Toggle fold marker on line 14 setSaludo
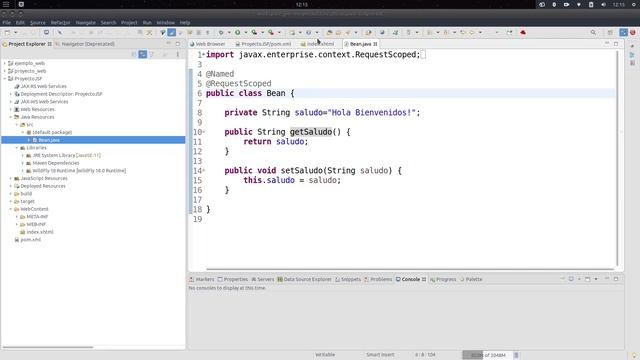The height and width of the screenshot is (360, 640). click(x=204, y=170)
